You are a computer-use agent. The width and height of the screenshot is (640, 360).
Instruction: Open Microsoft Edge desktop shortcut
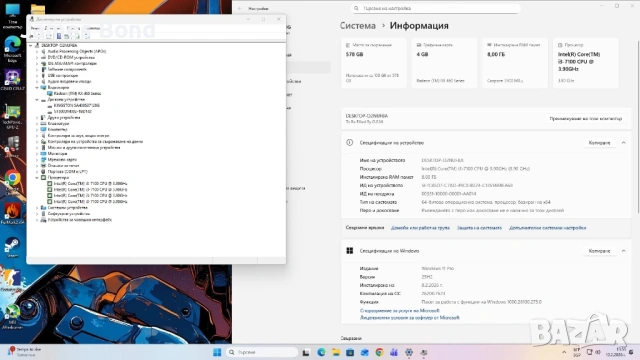(x=12, y=49)
